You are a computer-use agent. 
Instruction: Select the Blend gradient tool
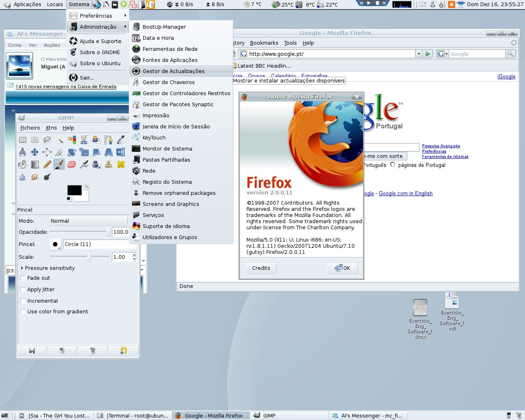[35, 164]
